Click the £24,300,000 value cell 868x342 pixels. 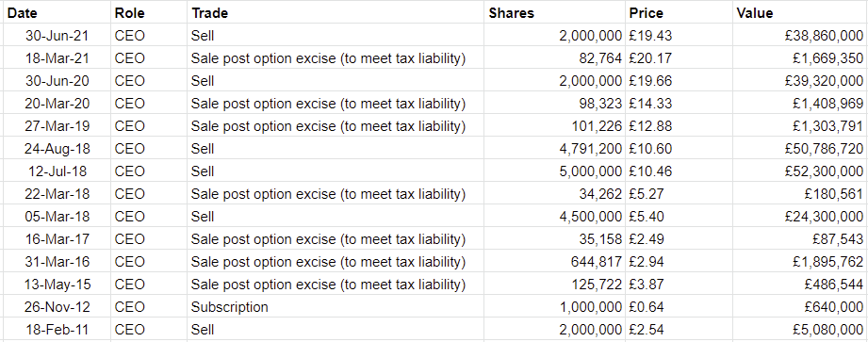coord(800,217)
